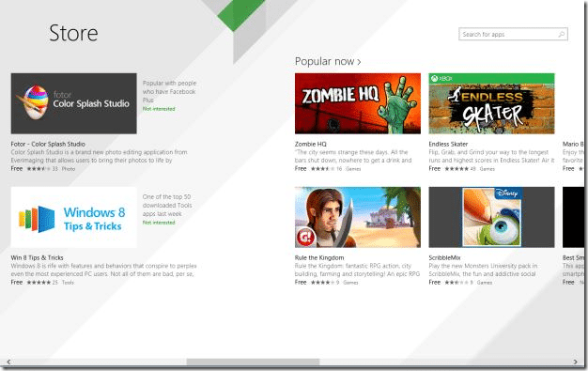Open the Popular now section heading

click(x=328, y=61)
